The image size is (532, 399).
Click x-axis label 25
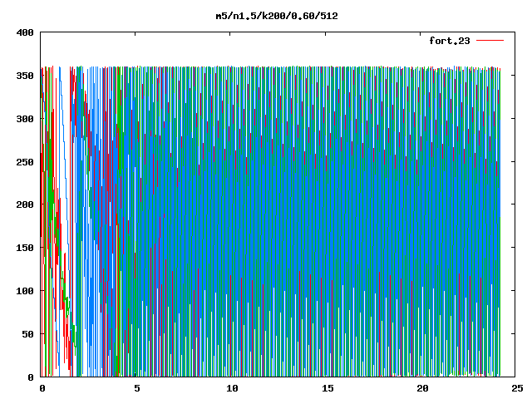point(517,388)
